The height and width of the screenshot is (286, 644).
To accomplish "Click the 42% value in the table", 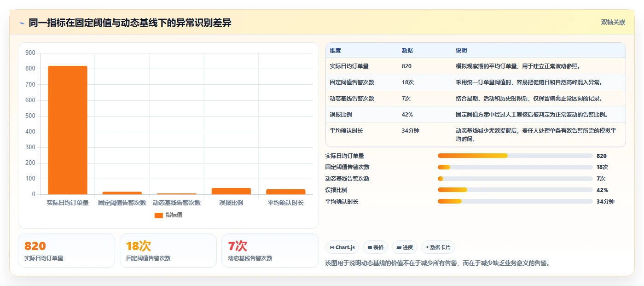I will coord(407,115).
